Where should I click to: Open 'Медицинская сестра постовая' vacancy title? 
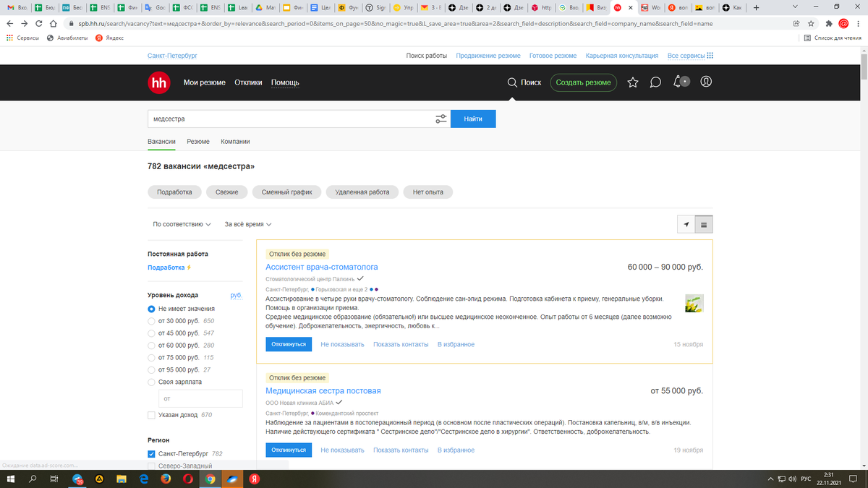click(323, 391)
